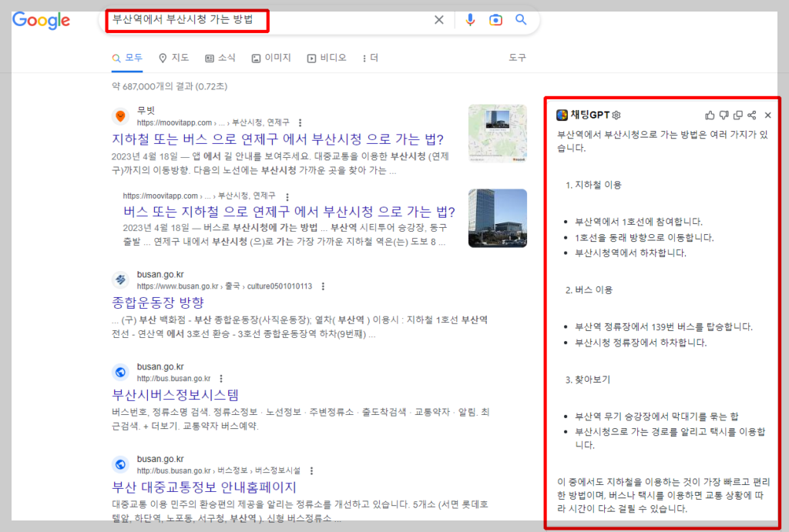The image size is (789, 532).
Task: Open 부산 대중교통정보 안내홈페이지 link
Action: [x=204, y=487]
